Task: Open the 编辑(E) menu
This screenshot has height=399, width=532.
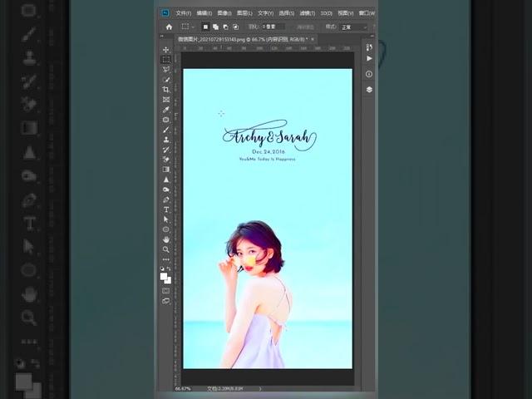Action: tap(204, 13)
